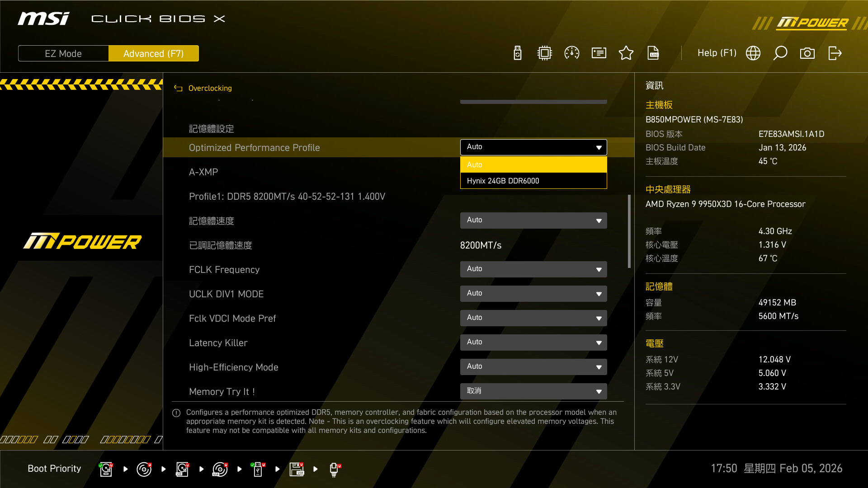
Task: Select Auto in the open dropdown list
Action: 533,164
